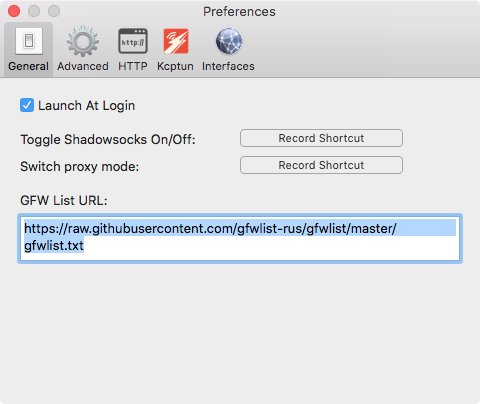
Task: Click the GFW List URL label
Action: pos(64,201)
